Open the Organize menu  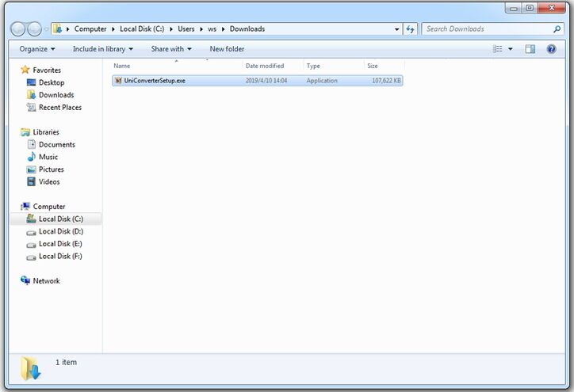pos(37,49)
